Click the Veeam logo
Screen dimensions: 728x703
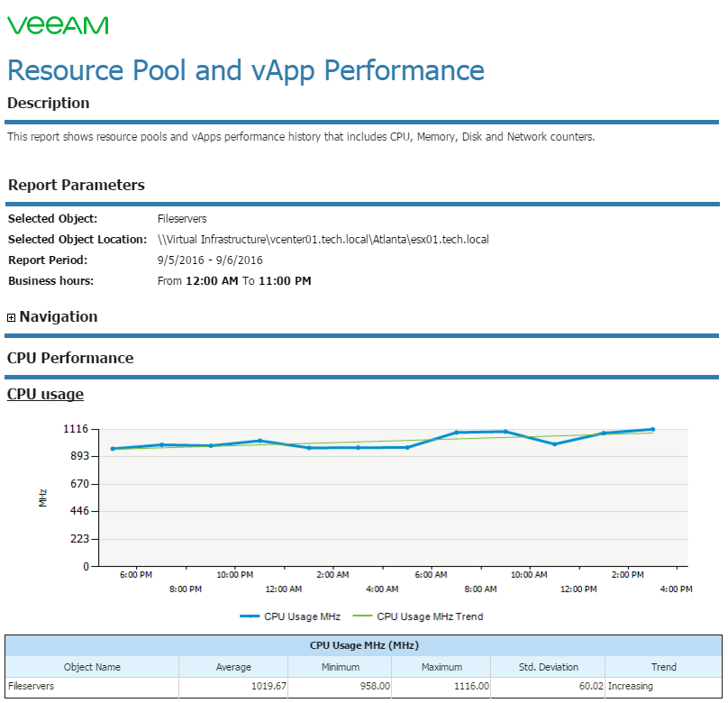(x=58, y=25)
